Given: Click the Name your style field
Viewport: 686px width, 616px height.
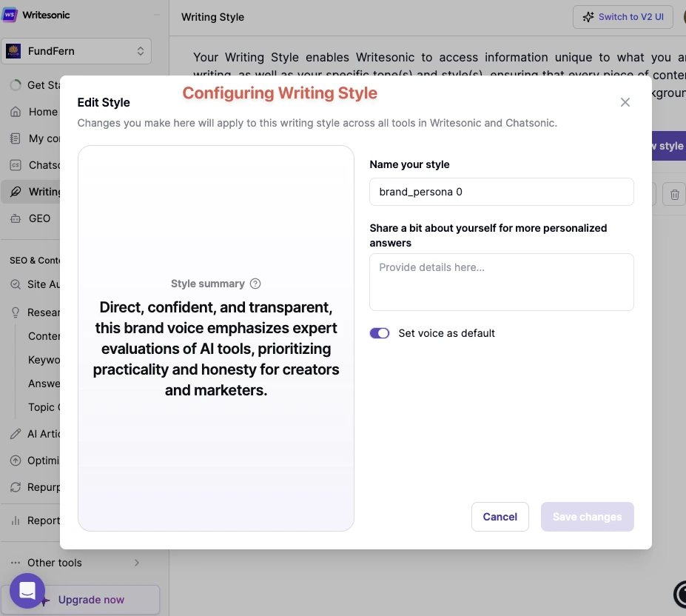Looking at the screenshot, I should [501, 192].
